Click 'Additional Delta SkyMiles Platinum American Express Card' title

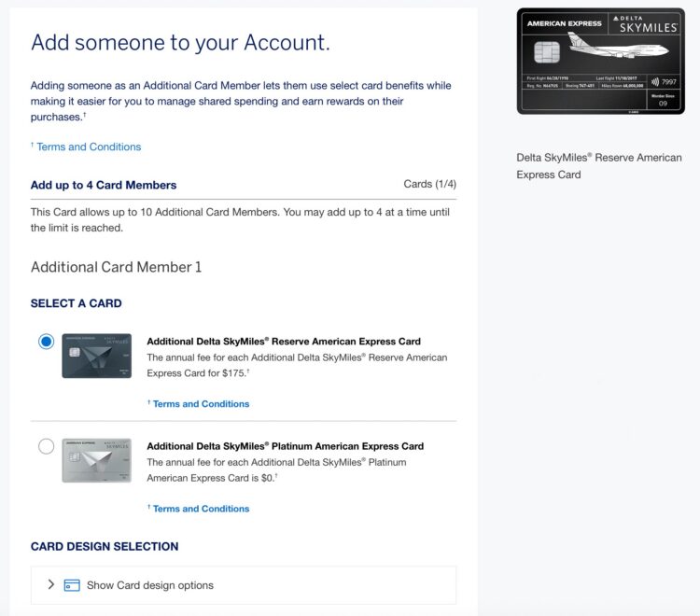tap(286, 446)
